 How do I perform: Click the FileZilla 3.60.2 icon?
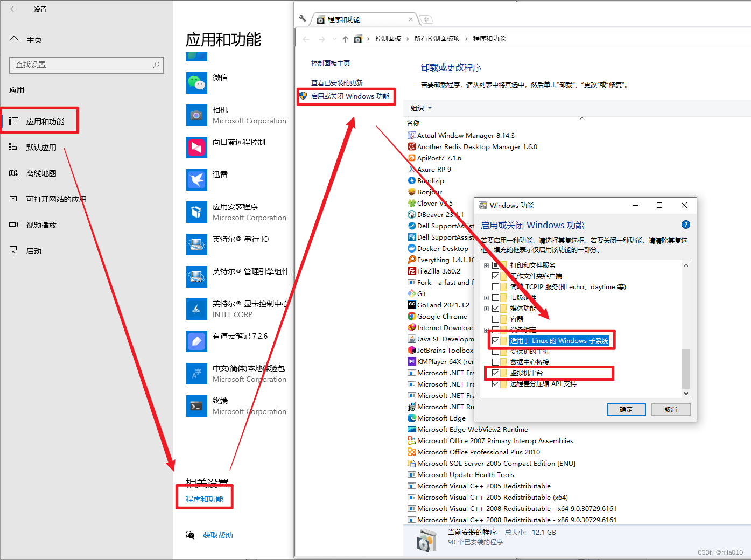pyautogui.click(x=412, y=271)
